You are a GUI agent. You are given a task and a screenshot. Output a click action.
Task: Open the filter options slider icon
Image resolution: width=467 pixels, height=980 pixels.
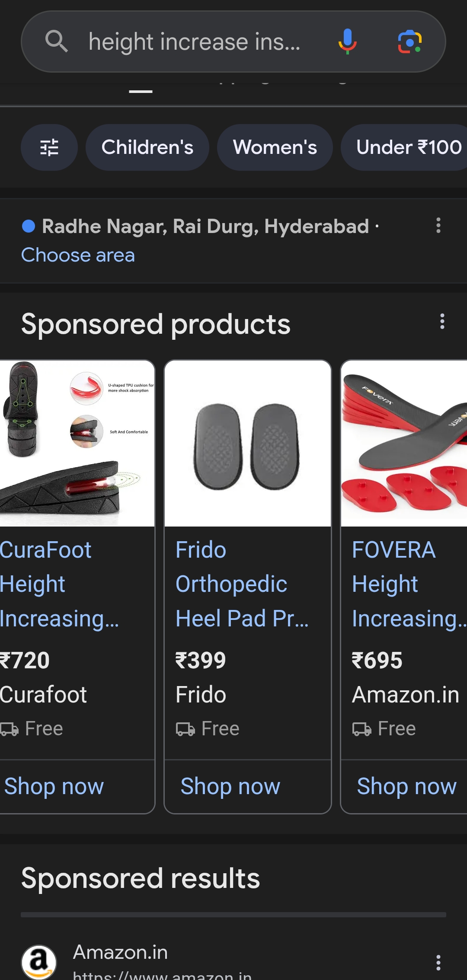pos(49,147)
